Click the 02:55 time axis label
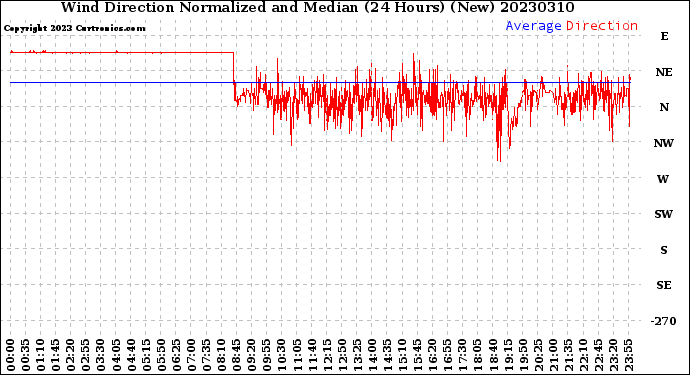690x375 pixels. pos(86,355)
